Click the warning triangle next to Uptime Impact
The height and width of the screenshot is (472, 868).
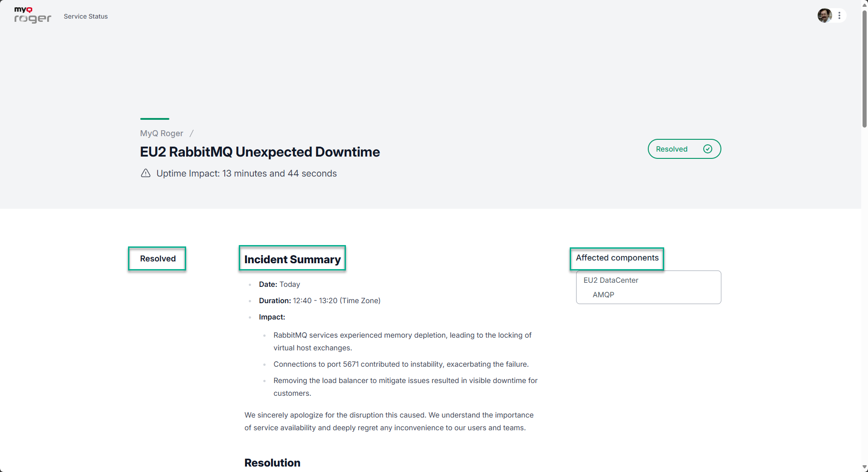point(145,173)
